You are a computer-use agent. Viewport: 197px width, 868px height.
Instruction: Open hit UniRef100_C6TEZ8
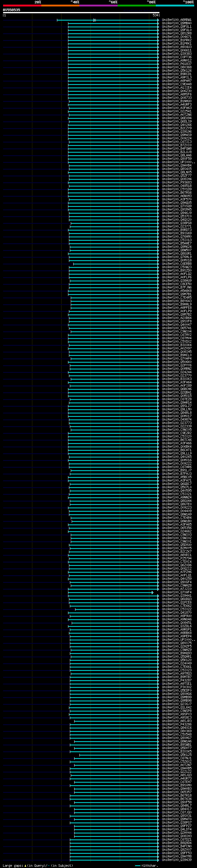pos(176,399)
